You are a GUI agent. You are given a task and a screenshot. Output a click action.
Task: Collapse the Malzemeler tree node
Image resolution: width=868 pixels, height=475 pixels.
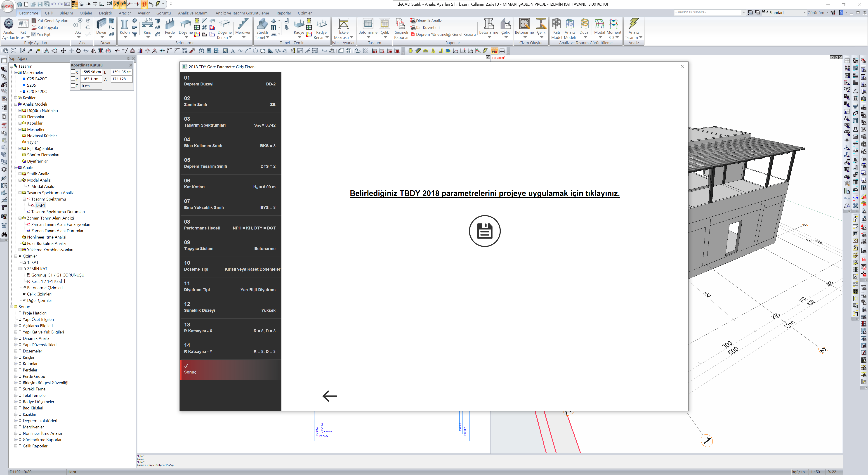16,73
